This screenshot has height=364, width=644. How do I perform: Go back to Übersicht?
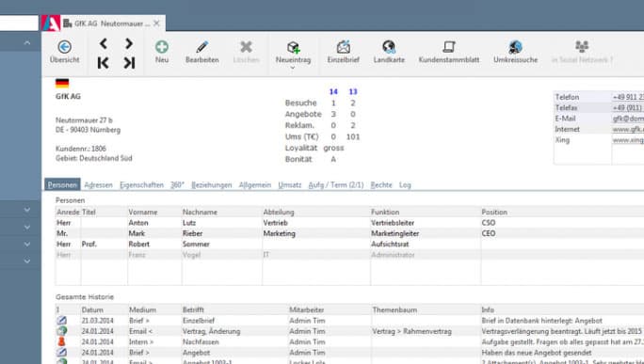point(64,52)
